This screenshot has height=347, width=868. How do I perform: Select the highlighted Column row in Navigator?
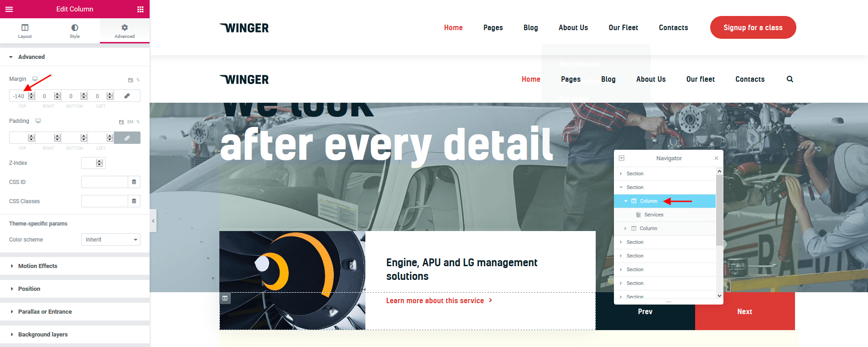(x=665, y=201)
